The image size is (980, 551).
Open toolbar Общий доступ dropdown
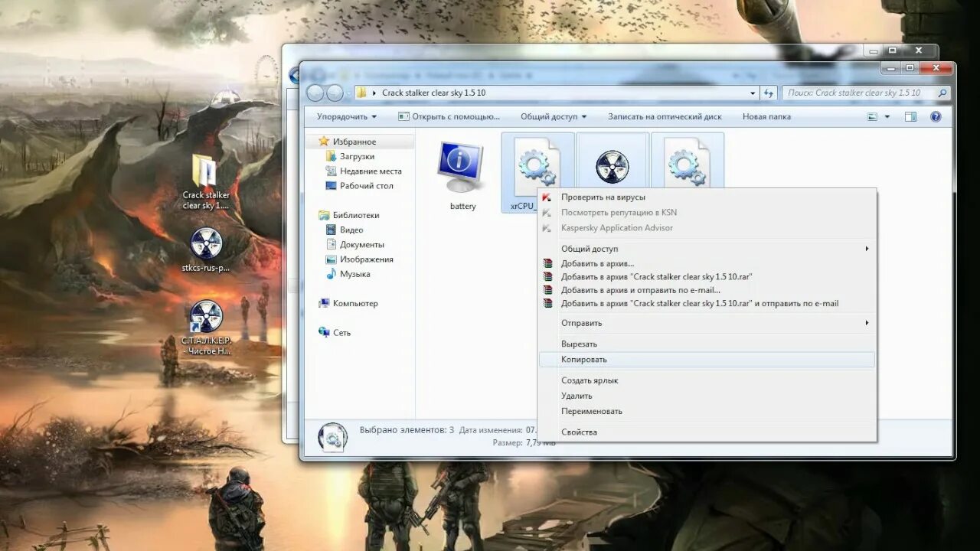coord(554,117)
